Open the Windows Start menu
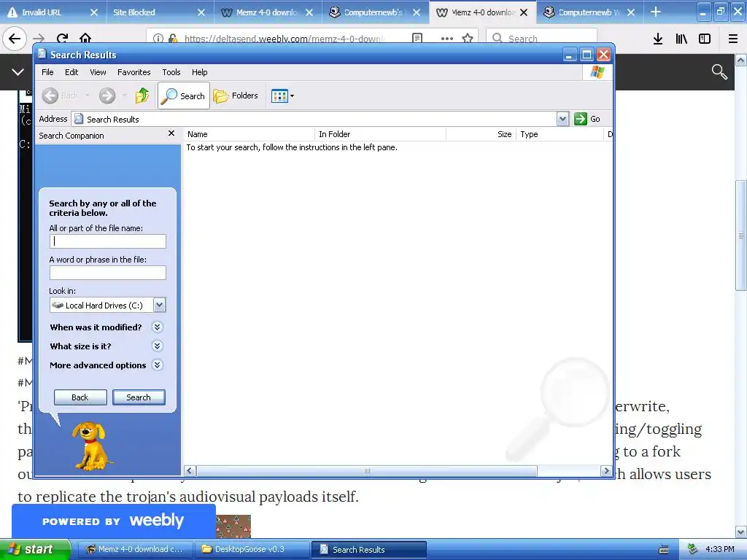The width and height of the screenshot is (747, 560). [35, 549]
